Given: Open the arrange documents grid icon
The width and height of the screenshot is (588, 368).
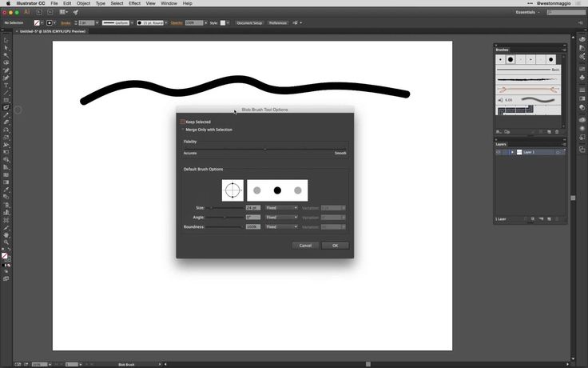Looking at the screenshot, I should coord(64,12).
